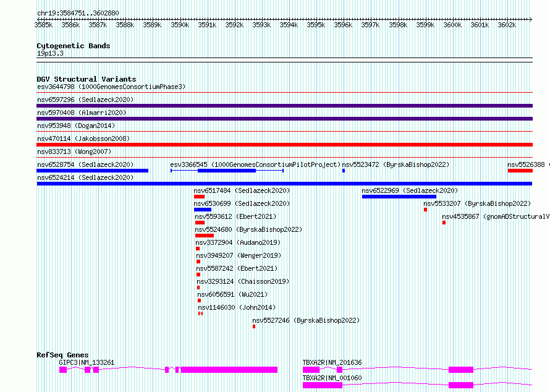This screenshot has height=392, width=550.
Task: Click the RefSeq Genes track title
Action: point(62,355)
